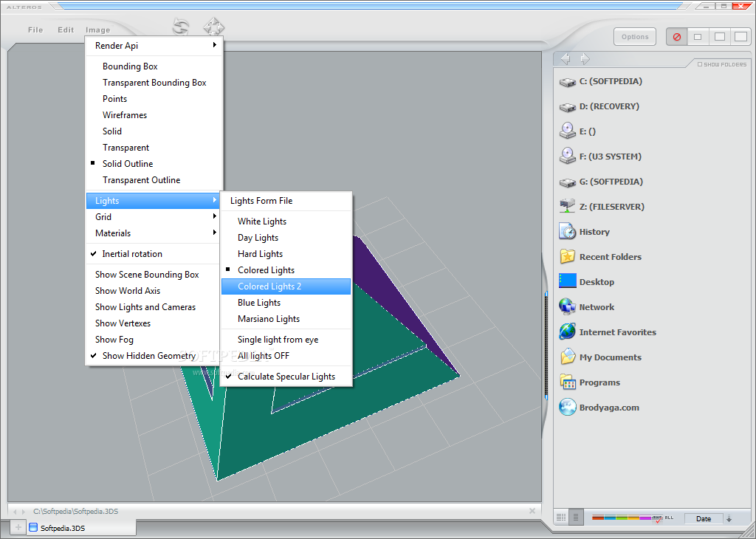Toggle the Show Folders checkbox

coord(700,64)
